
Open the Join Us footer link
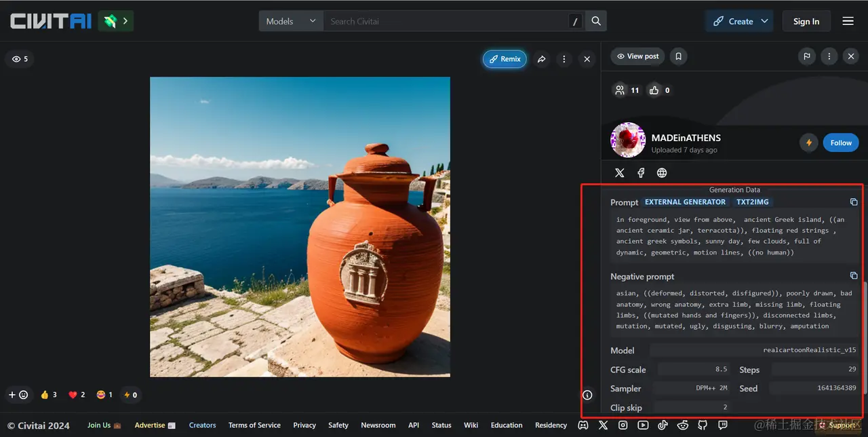[x=104, y=425]
